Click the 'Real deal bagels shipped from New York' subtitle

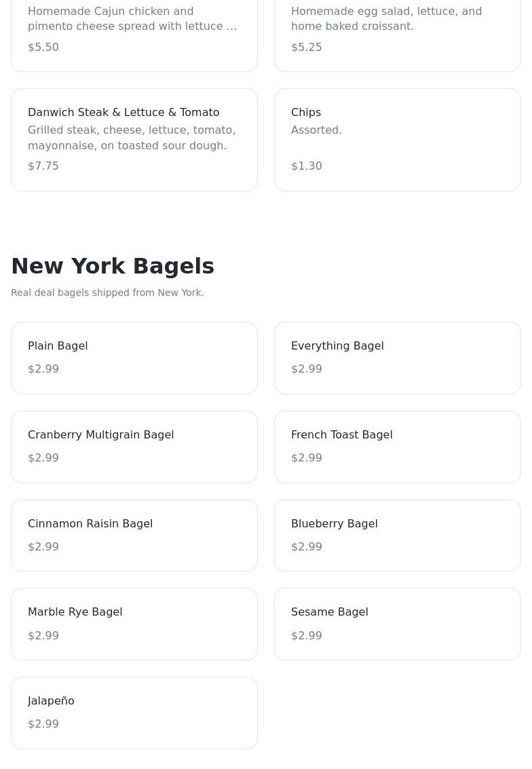(107, 293)
